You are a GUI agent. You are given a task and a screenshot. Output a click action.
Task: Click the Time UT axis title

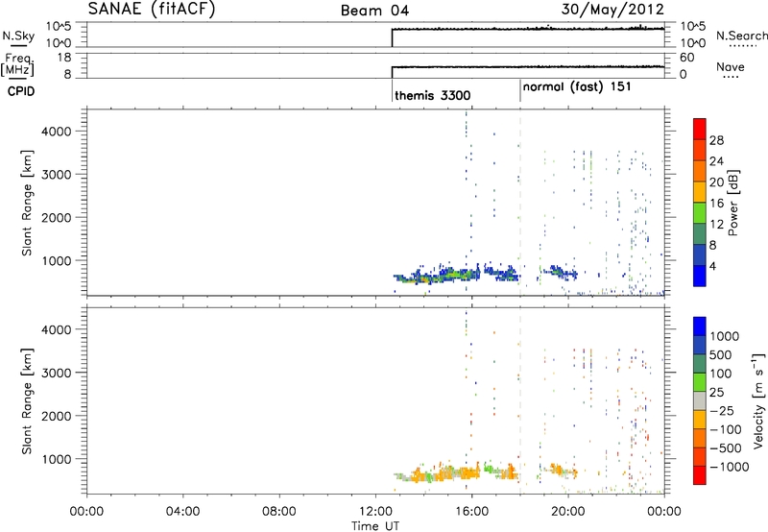375,526
